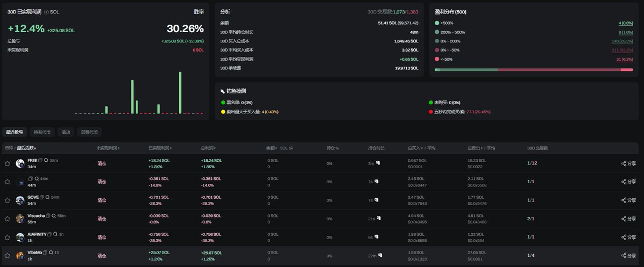Search the unnamed 44m token

point(36,179)
